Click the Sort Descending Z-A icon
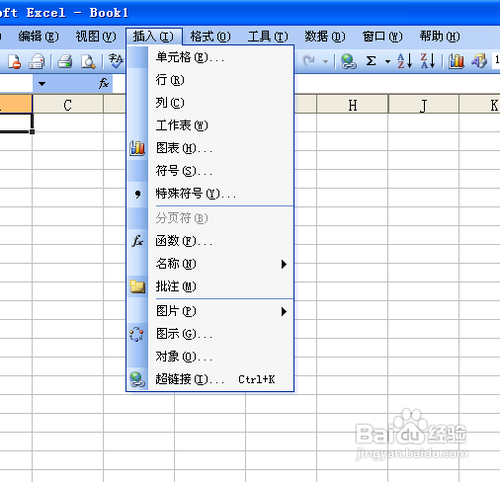The height and width of the screenshot is (482, 500). (428, 61)
